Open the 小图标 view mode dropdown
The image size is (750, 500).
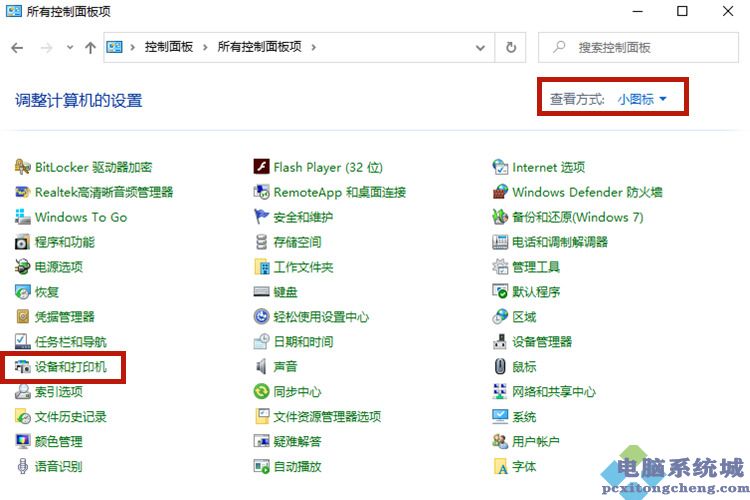(x=641, y=99)
